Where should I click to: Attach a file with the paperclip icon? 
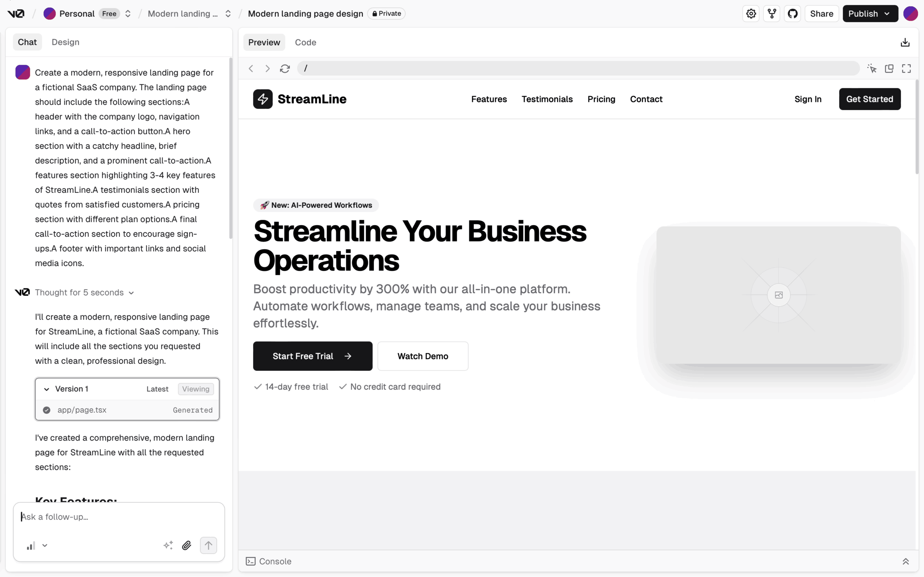tap(187, 545)
